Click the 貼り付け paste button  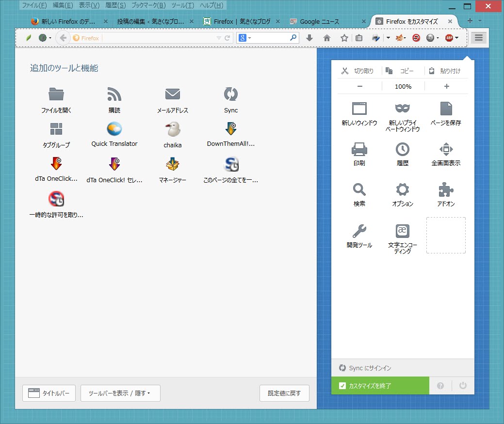[445, 71]
